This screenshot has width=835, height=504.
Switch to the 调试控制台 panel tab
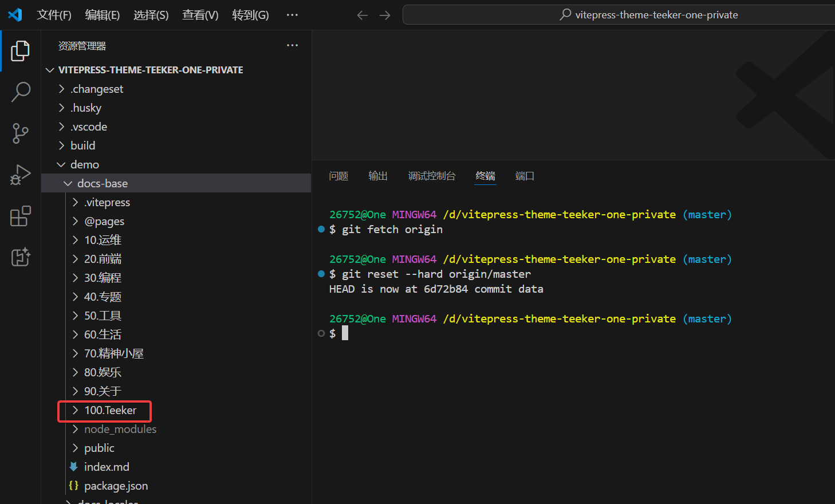[432, 176]
